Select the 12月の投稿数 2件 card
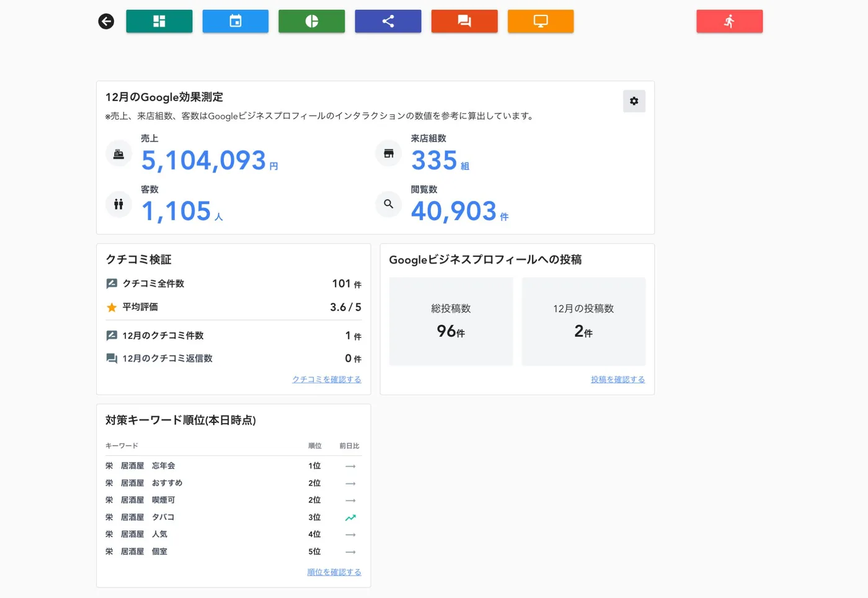This screenshot has width=868, height=598. click(584, 321)
